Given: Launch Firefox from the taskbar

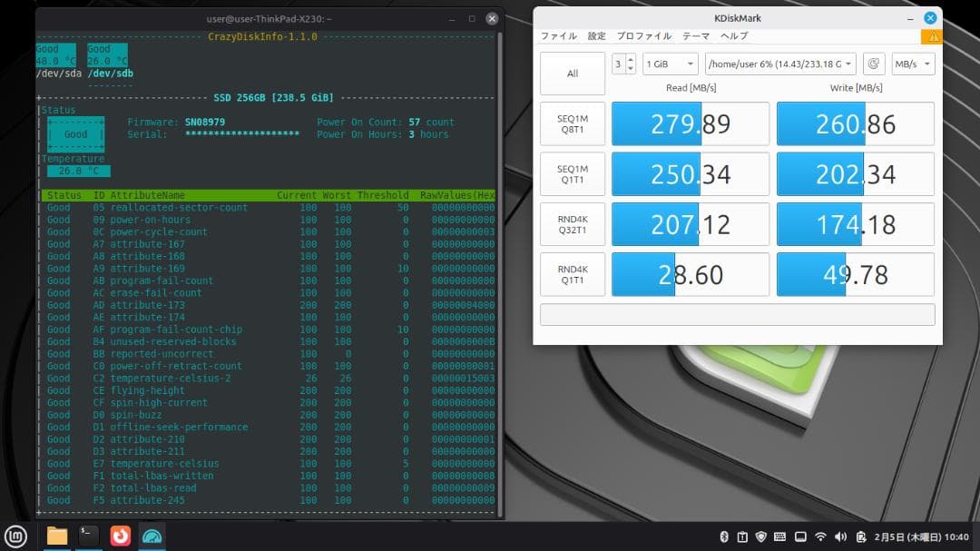Looking at the screenshot, I should (120, 536).
